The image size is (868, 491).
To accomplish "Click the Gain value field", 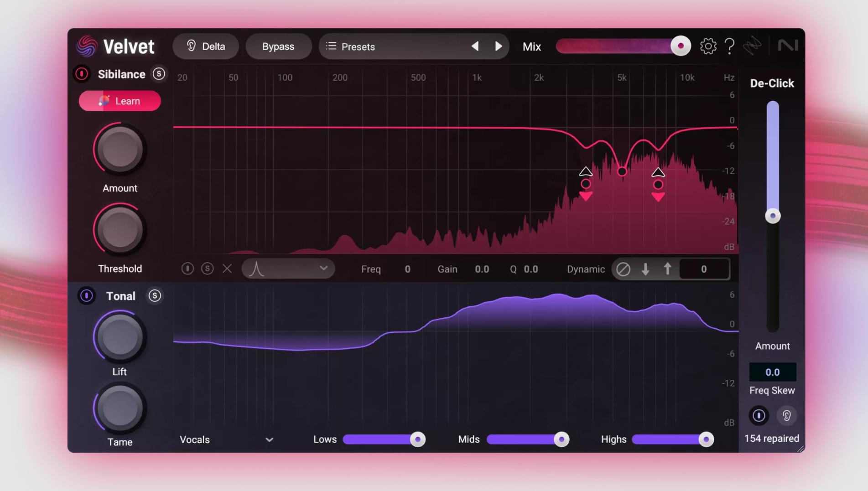I will 482,269.
